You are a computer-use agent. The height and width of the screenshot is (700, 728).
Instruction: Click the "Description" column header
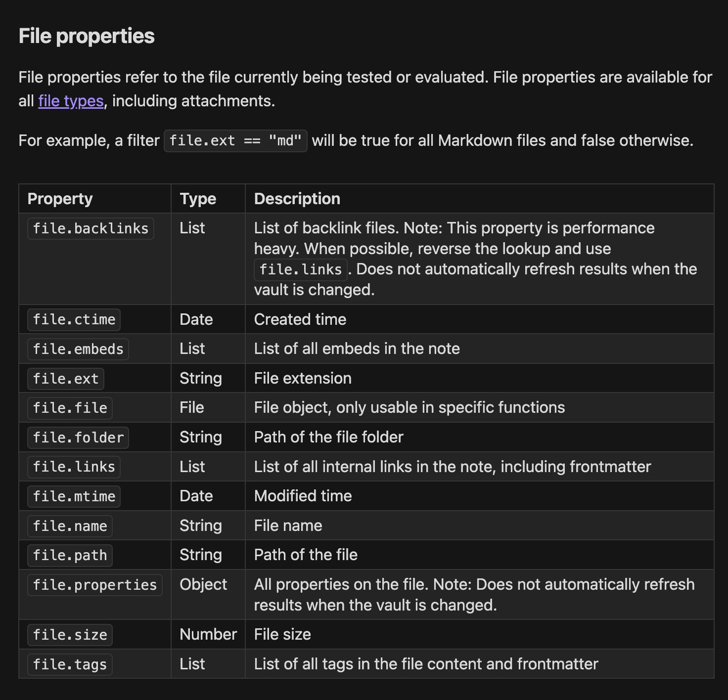tap(297, 199)
